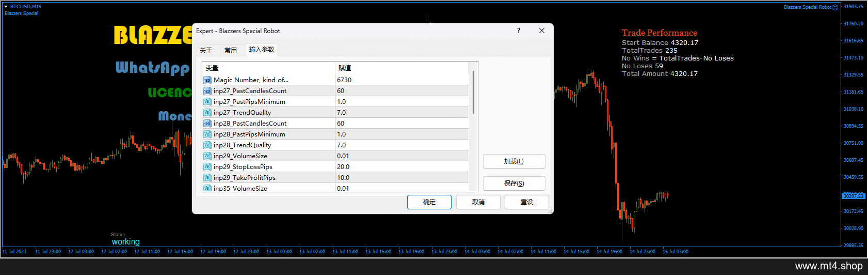The height and width of the screenshot is (275, 868).
Task: Select the inp29_TakeProfitPips variable name
Action: (x=245, y=178)
